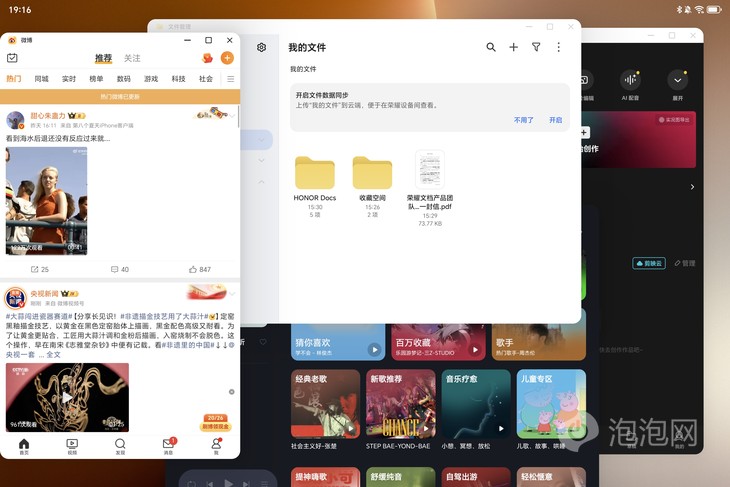The image size is (730, 487).
Task: Expand the 展开 chevron in video editor
Action: (677, 85)
